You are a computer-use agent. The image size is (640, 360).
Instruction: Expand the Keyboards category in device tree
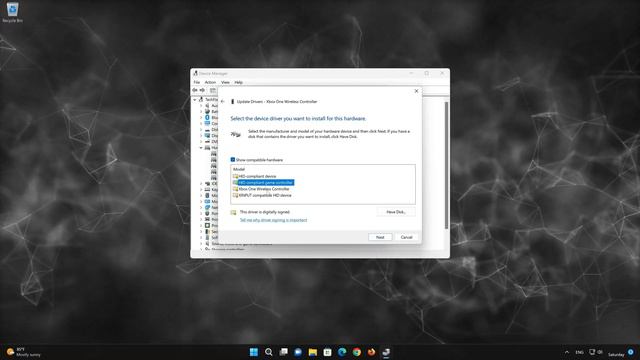pos(201,190)
